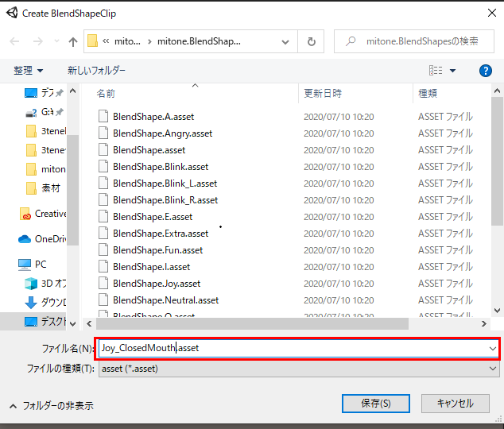
Task: Select BlendShape.I.asset file name
Action: pos(151,267)
